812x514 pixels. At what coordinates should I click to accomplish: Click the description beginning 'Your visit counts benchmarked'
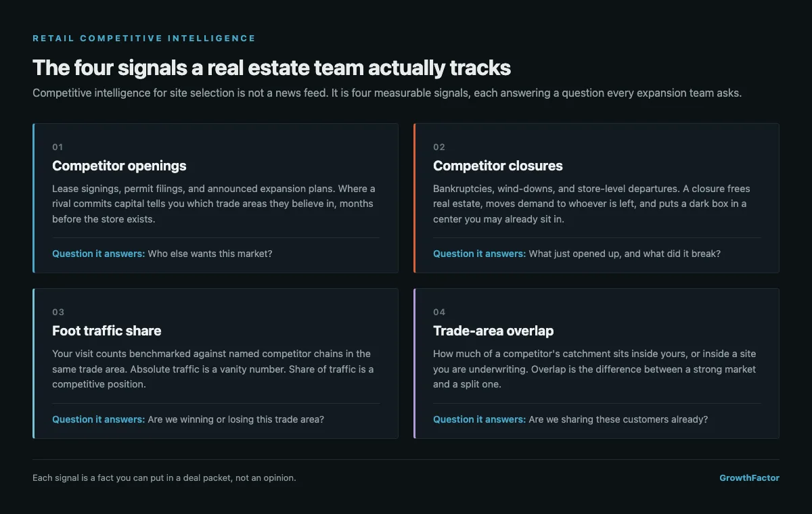tap(213, 369)
